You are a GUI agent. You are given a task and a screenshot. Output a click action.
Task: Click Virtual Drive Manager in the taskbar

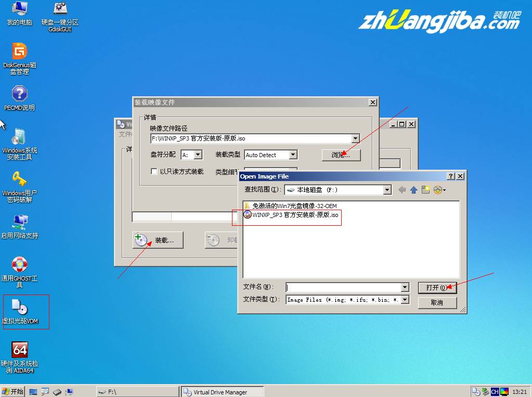tap(221, 391)
